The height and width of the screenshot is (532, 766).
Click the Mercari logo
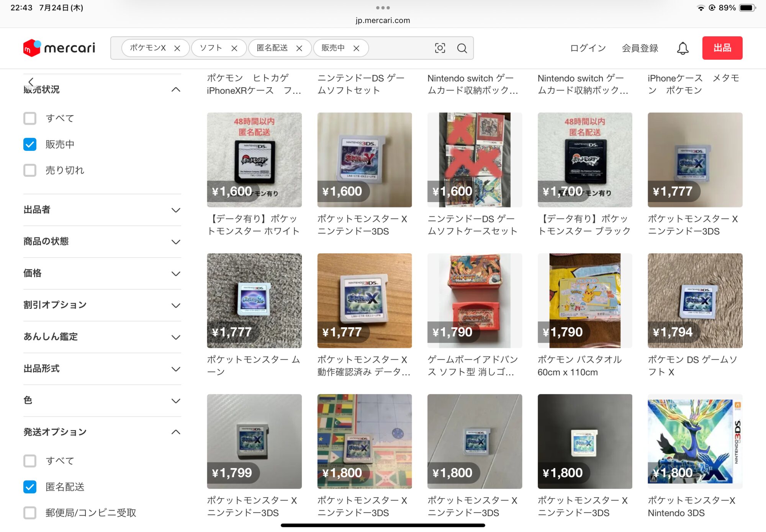(59, 48)
